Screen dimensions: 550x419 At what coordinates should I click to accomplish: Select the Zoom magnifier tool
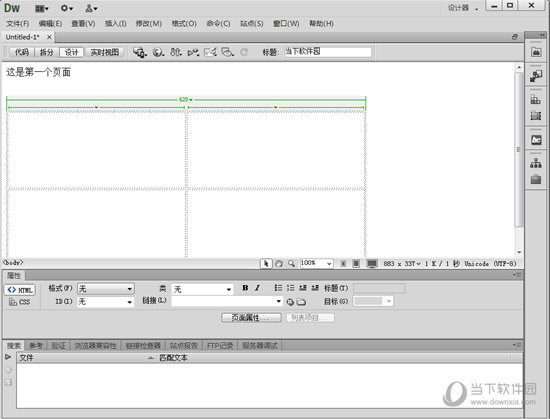(x=291, y=264)
